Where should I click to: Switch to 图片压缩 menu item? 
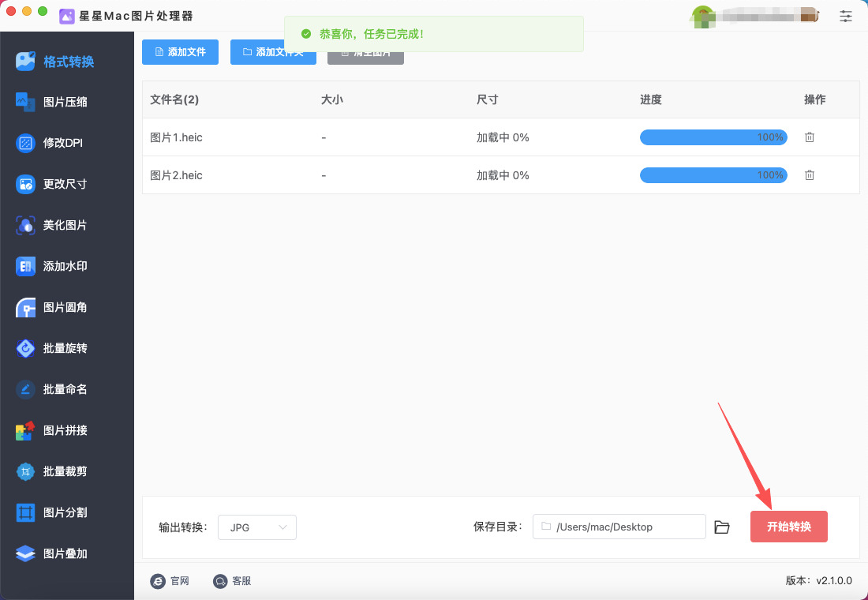pyautogui.click(x=65, y=102)
